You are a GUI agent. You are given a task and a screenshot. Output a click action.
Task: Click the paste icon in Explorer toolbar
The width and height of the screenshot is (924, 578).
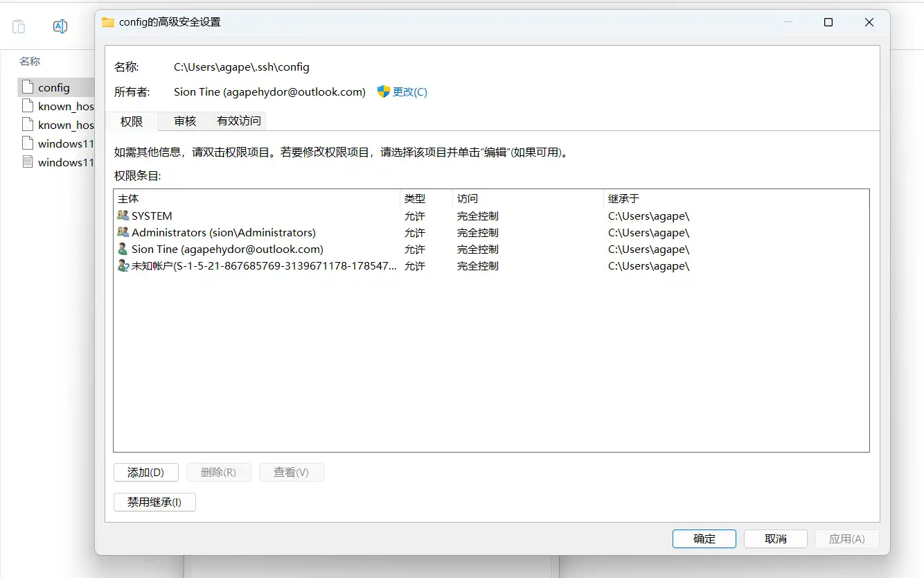pyautogui.click(x=19, y=26)
